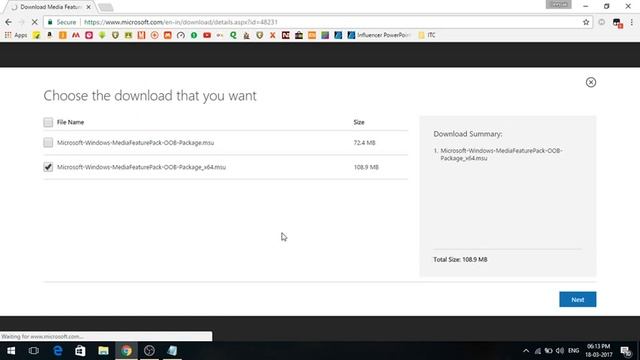Image resolution: width=640 pixels, height=360 pixels.
Task: Open the Influencer PowerPoint bookmark
Action: point(378,36)
